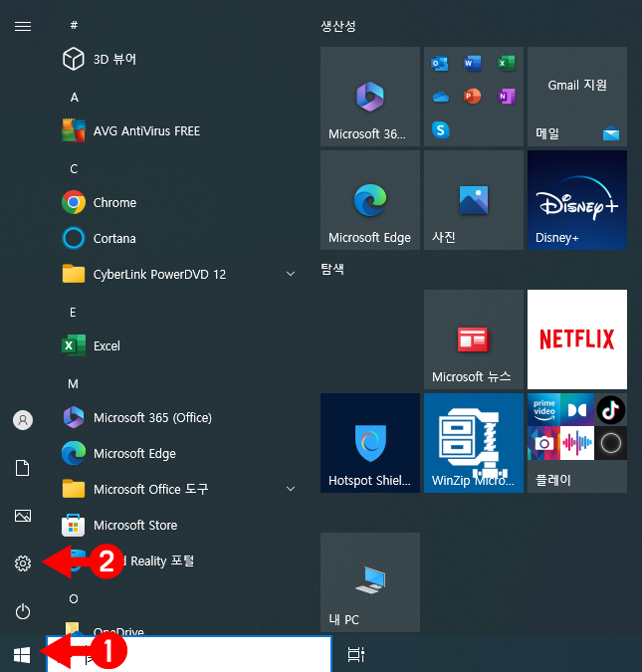Open the 메일 tile

(x=577, y=97)
